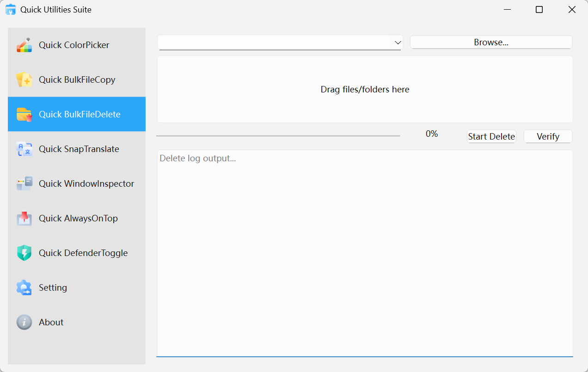Image resolution: width=588 pixels, height=372 pixels.
Task: Select the Quick SnapTranslate translation icon
Action: coord(24,148)
